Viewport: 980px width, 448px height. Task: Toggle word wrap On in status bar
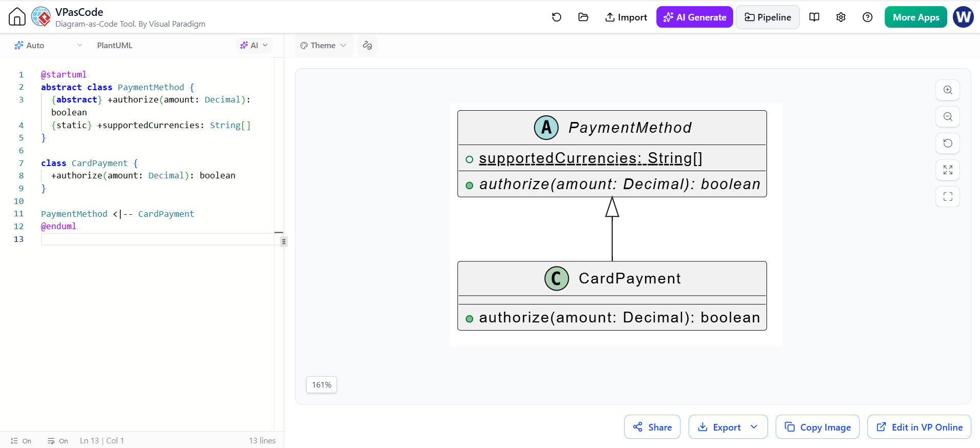[x=58, y=441]
